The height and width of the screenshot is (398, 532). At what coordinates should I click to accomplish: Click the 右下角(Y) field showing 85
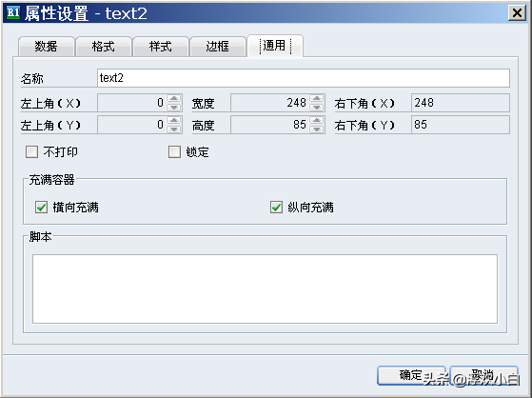461,125
